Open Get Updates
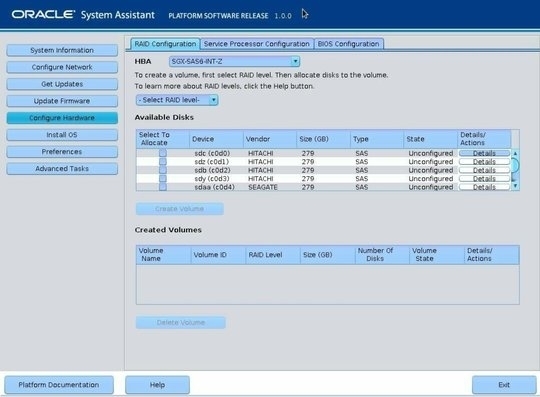The image size is (540, 397). pyautogui.click(x=62, y=84)
